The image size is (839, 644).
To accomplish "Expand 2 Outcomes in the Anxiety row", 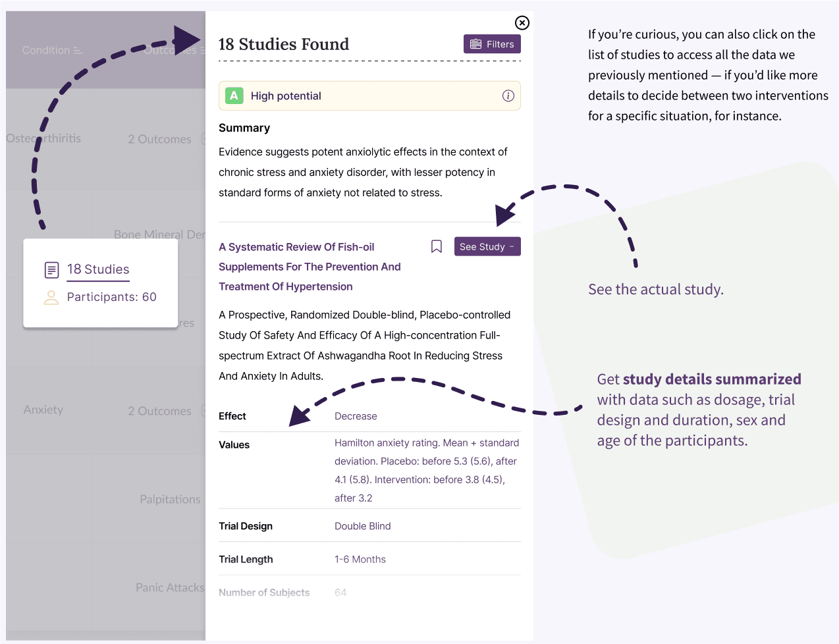I will (160, 412).
